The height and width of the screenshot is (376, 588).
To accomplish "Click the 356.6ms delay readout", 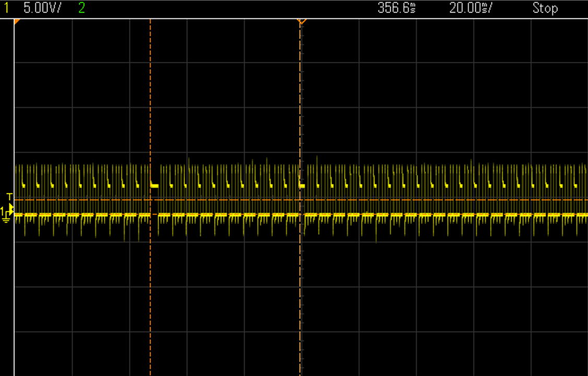I will (397, 8).
